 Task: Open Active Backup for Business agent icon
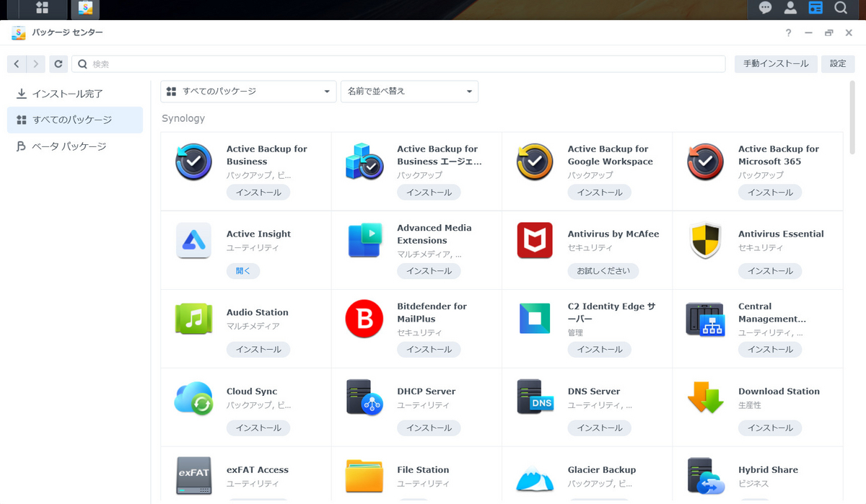364,162
